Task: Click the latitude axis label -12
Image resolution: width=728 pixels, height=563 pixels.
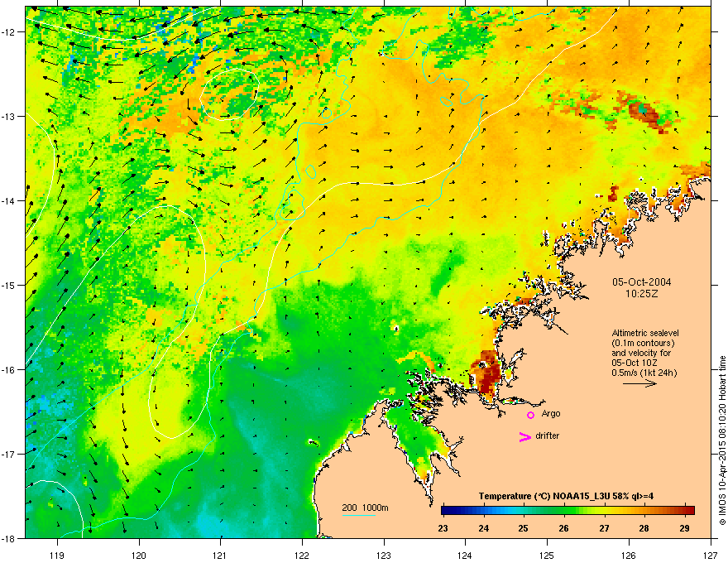Action: coord(10,32)
